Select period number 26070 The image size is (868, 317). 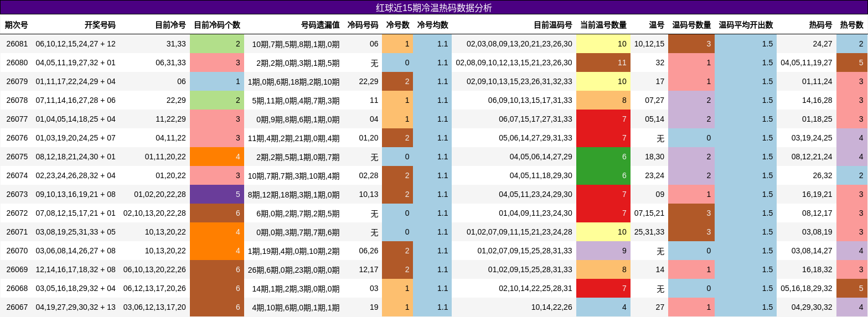coord(17,251)
